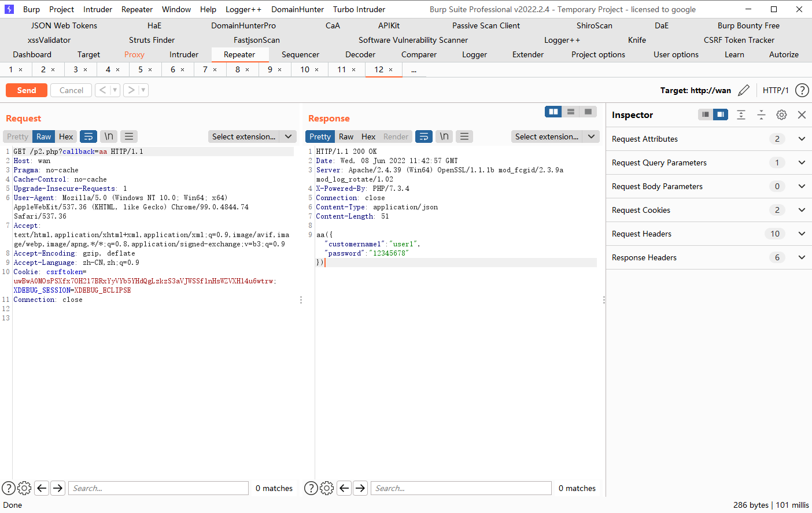Switch Request view to Pretty

click(17, 136)
